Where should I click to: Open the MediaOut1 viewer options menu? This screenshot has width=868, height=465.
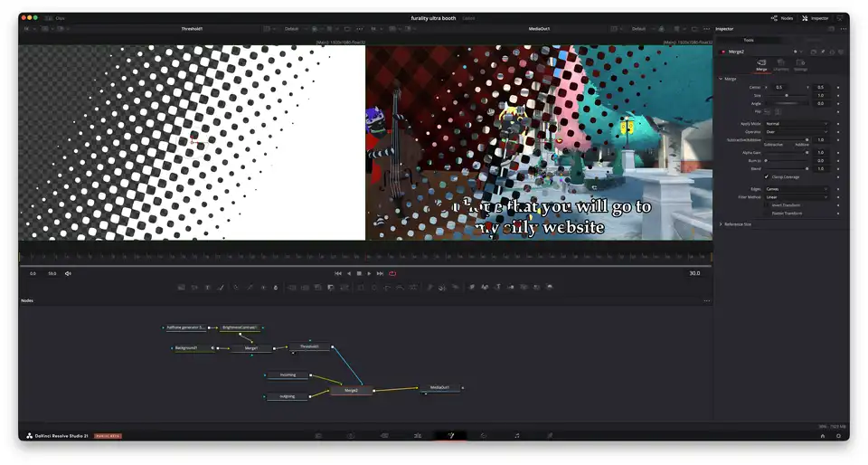706,29
